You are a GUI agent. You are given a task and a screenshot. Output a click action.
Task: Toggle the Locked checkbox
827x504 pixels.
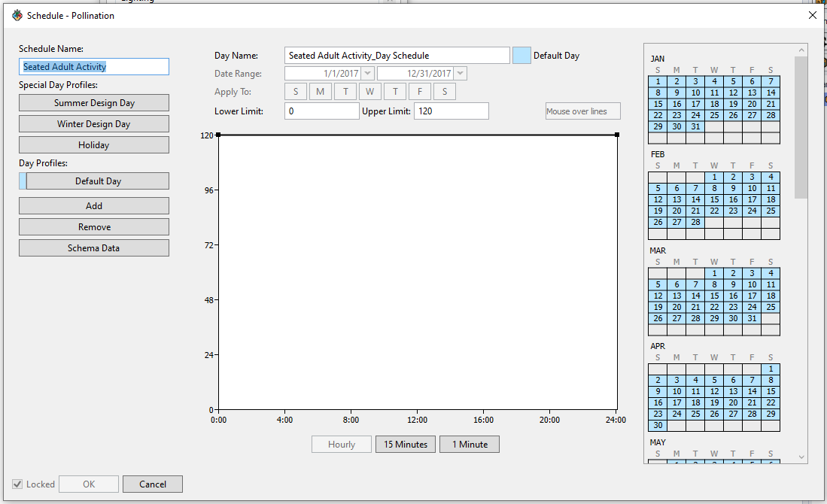pos(17,484)
